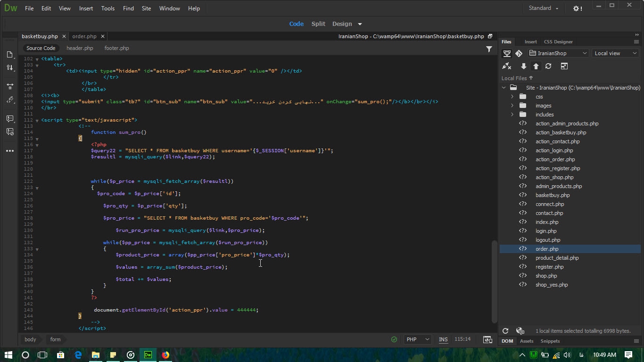Image resolution: width=644 pixels, height=362 pixels.
Task: Select form tag in tag selector
Action: coord(55,339)
